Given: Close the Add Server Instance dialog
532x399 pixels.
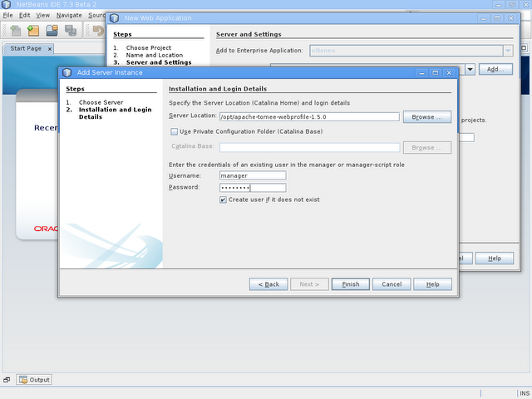Looking at the screenshot, I should (x=449, y=72).
